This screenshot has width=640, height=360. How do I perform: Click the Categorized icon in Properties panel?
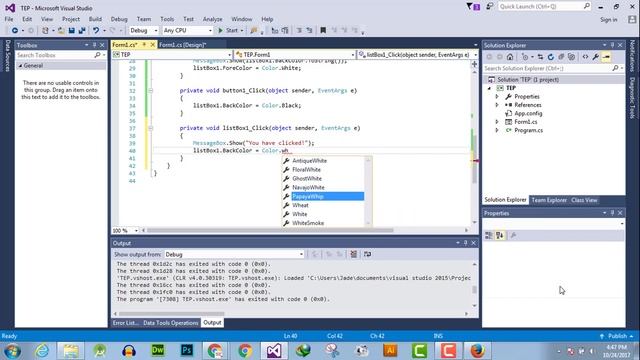click(x=489, y=236)
